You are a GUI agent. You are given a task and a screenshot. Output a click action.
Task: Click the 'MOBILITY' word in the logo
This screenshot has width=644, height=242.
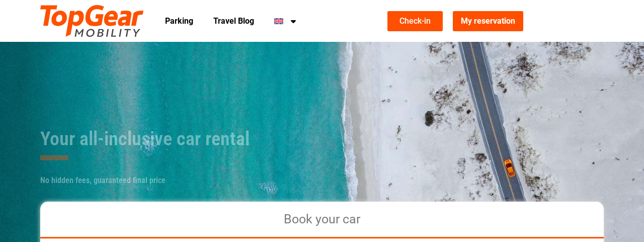[x=108, y=32]
